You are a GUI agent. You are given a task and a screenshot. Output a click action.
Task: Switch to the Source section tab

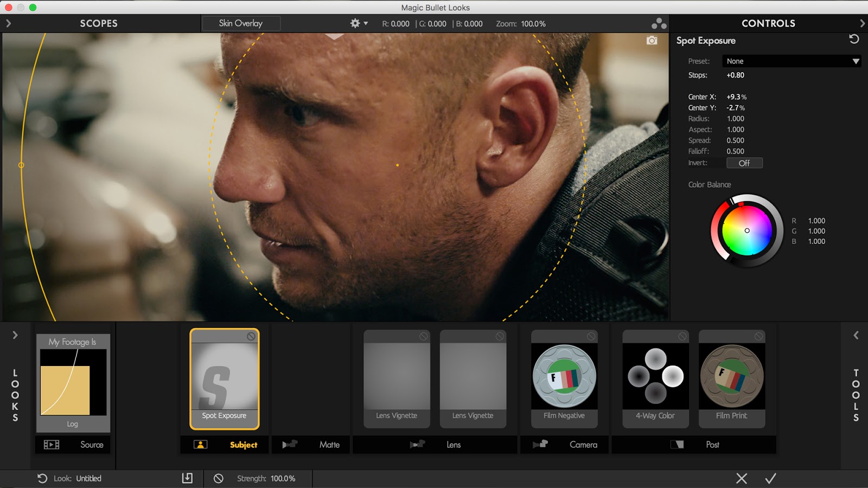(73, 445)
